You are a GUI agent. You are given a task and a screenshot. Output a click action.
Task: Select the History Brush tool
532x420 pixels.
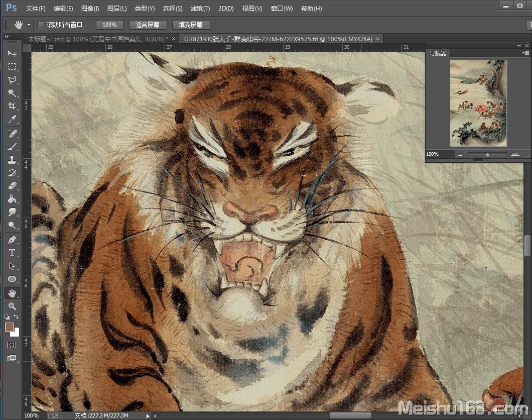click(12, 173)
